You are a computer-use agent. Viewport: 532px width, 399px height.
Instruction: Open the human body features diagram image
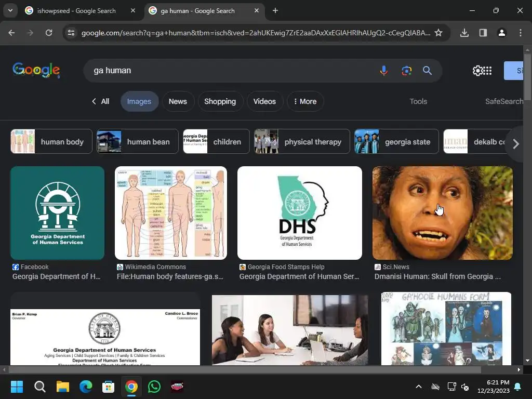170,212
